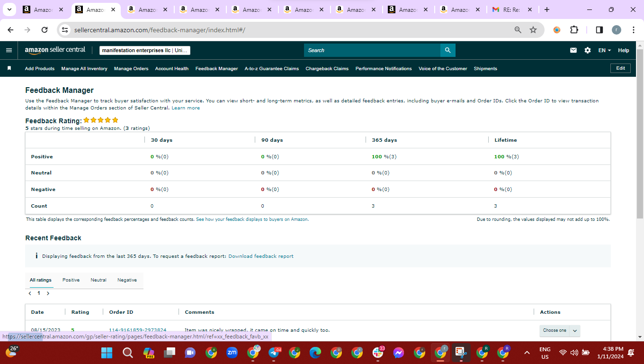This screenshot has width=644, height=364.
Task: Go to next feedback page arrow
Action: click(48, 293)
